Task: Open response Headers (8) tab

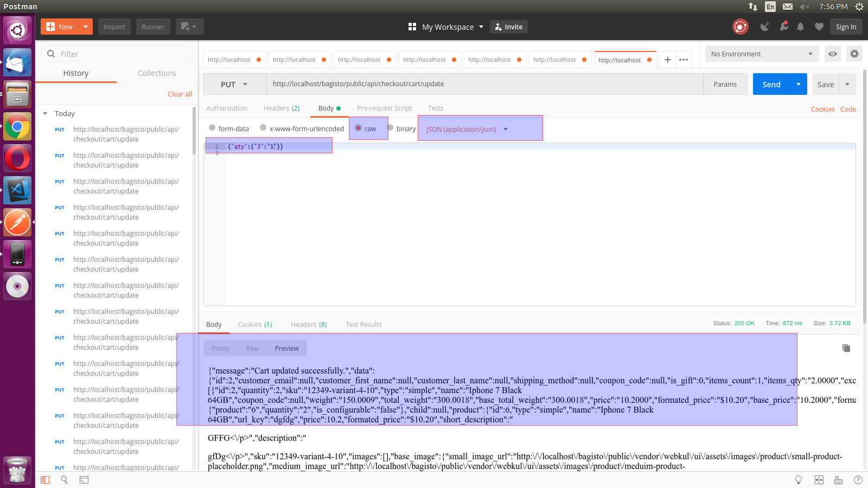Action: tap(309, 324)
